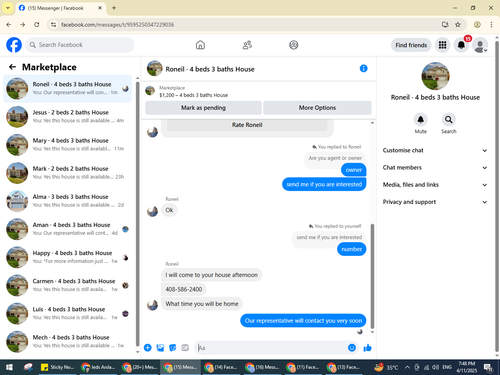
Task: Click the conversation list scrollbar
Action: tap(138, 213)
